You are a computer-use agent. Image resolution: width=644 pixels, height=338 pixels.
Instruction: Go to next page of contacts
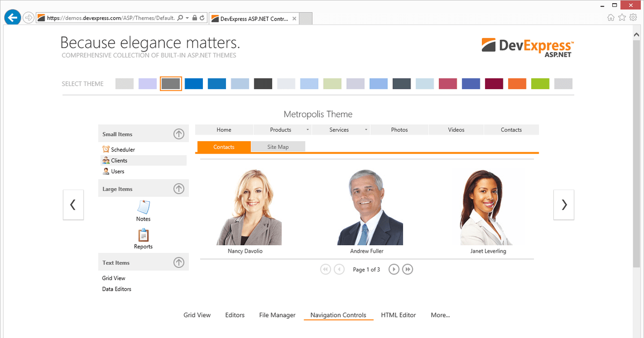pyautogui.click(x=393, y=269)
